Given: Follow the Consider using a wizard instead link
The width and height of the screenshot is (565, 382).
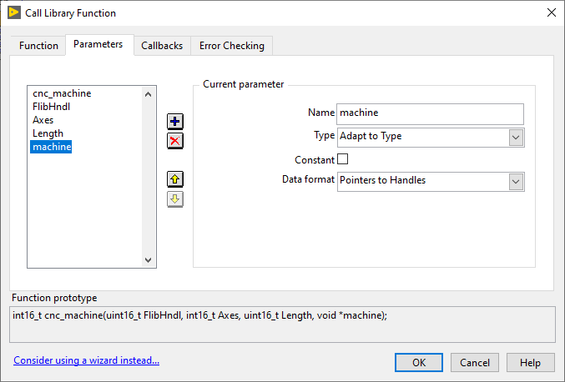Looking at the screenshot, I should pos(86,360).
